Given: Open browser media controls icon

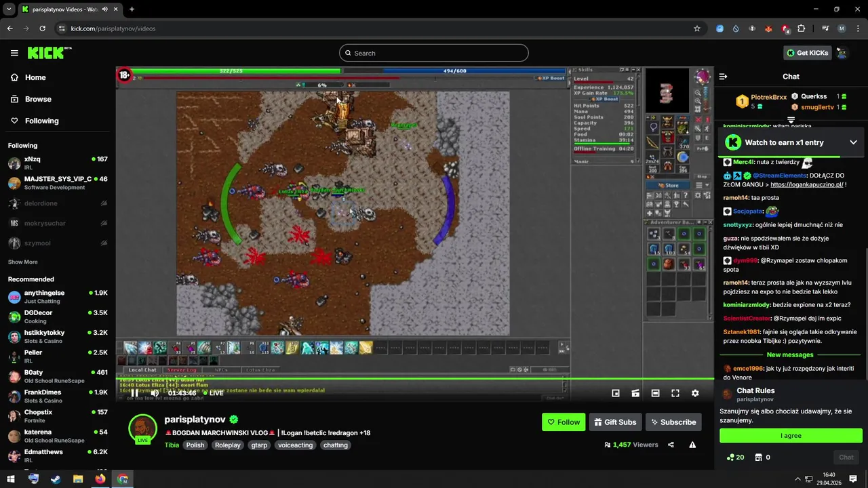Looking at the screenshot, I should [x=825, y=28].
